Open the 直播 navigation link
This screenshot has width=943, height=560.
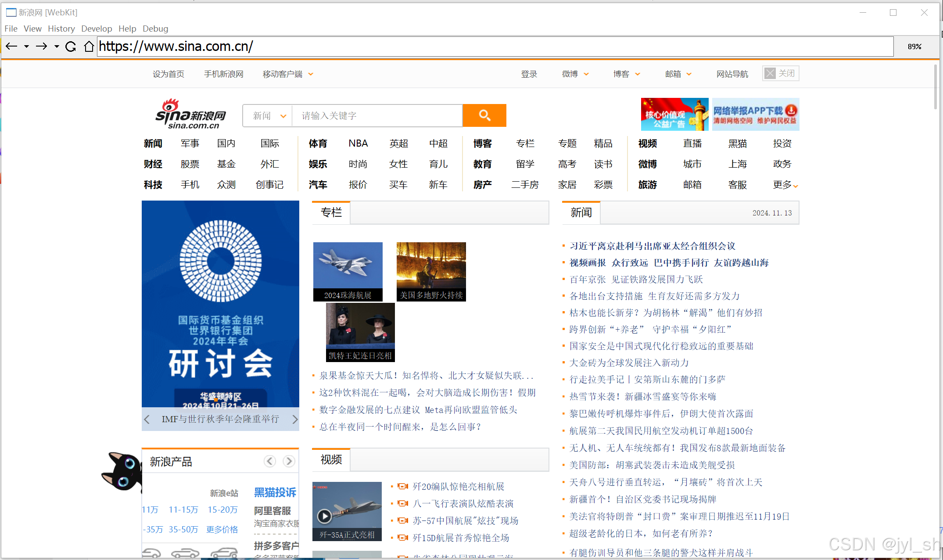692,143
